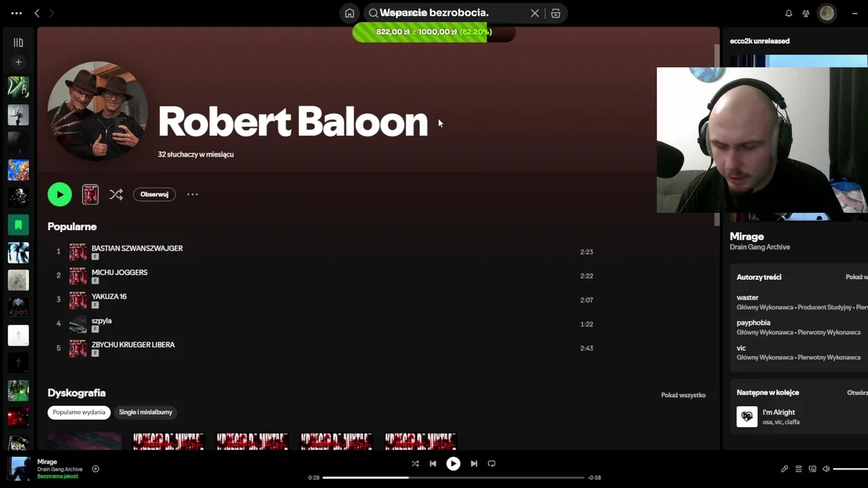Go back with the left arrow
The height and width of the screenshot is (488, 868).
37,13
